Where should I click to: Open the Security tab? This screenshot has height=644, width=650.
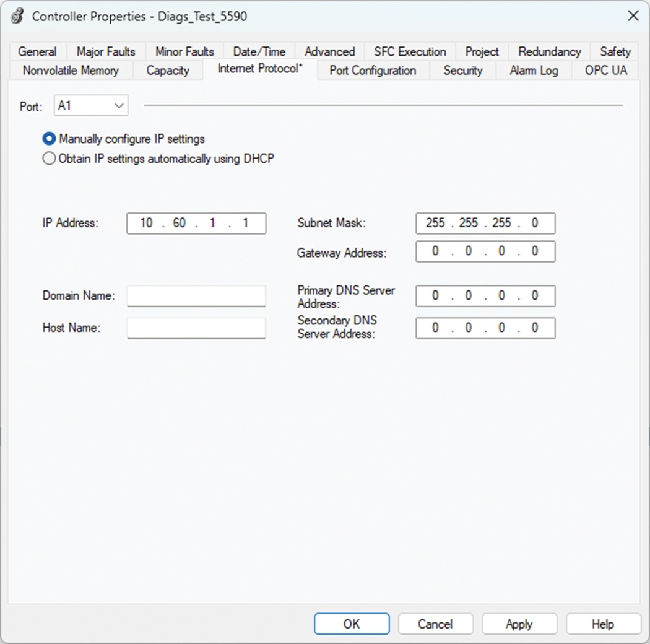[462, 71]
